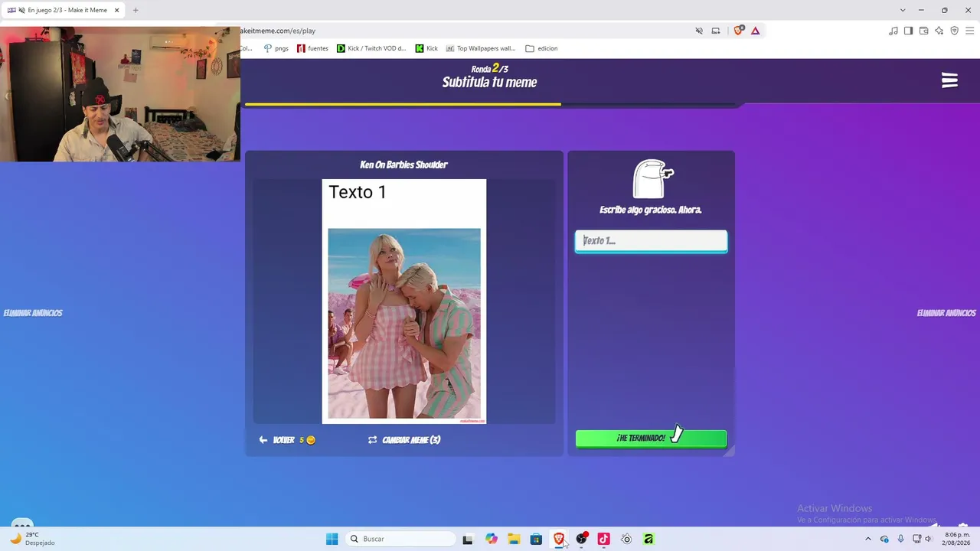Open the gear-shaped app in taskbar
Screen dimensions: 980x551
[626, 539]
